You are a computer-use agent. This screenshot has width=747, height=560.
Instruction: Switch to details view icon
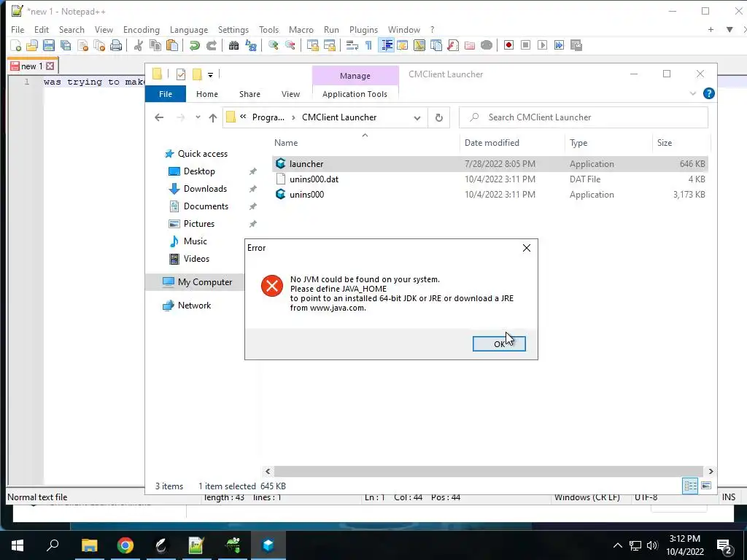[x=690, y=485]
